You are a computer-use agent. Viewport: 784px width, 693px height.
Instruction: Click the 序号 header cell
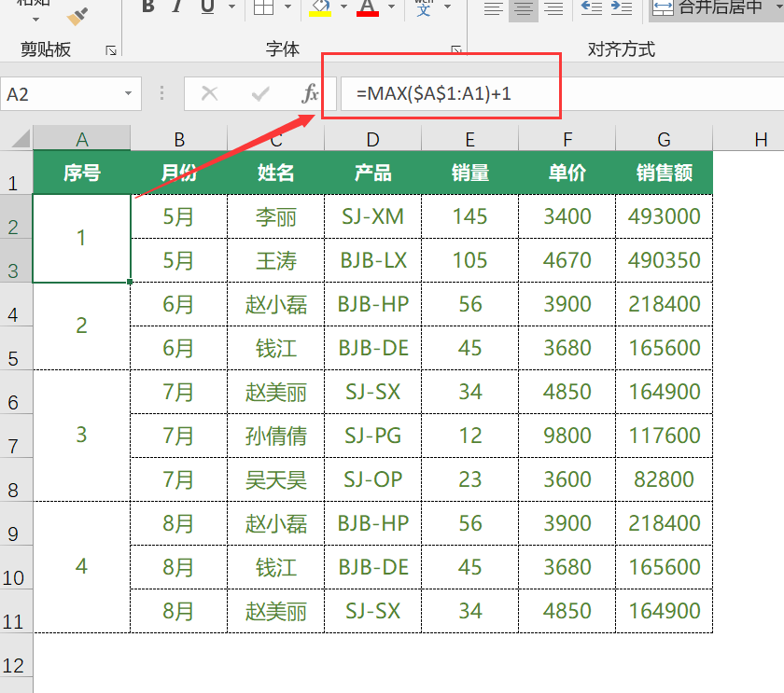tap(82, 173)
